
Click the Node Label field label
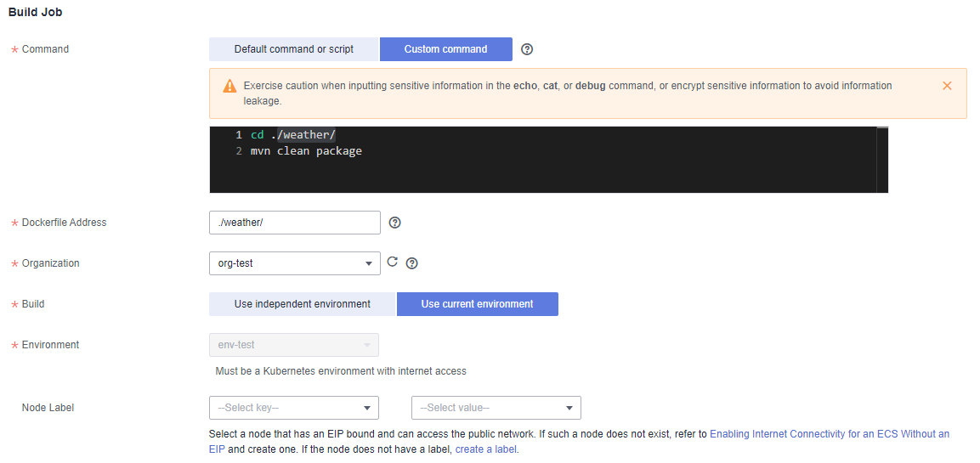(x=48, y=408)
